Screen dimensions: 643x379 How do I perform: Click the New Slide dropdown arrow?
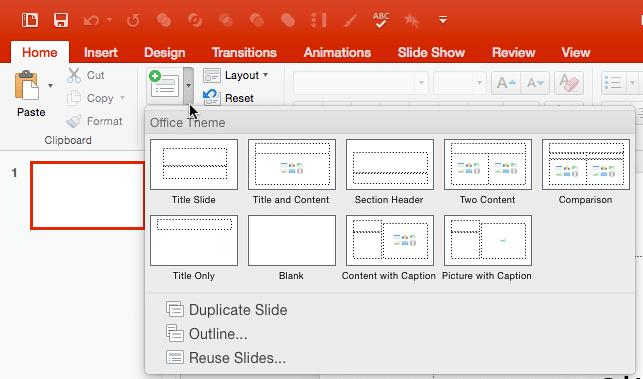188,86
